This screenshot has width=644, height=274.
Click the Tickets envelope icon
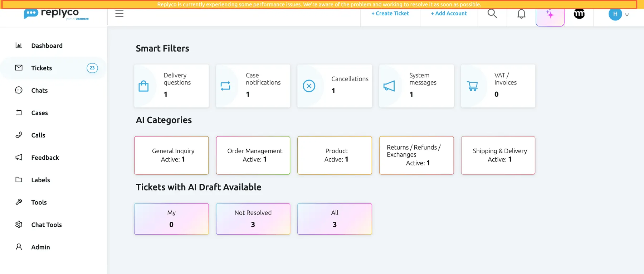pos(19,68)
